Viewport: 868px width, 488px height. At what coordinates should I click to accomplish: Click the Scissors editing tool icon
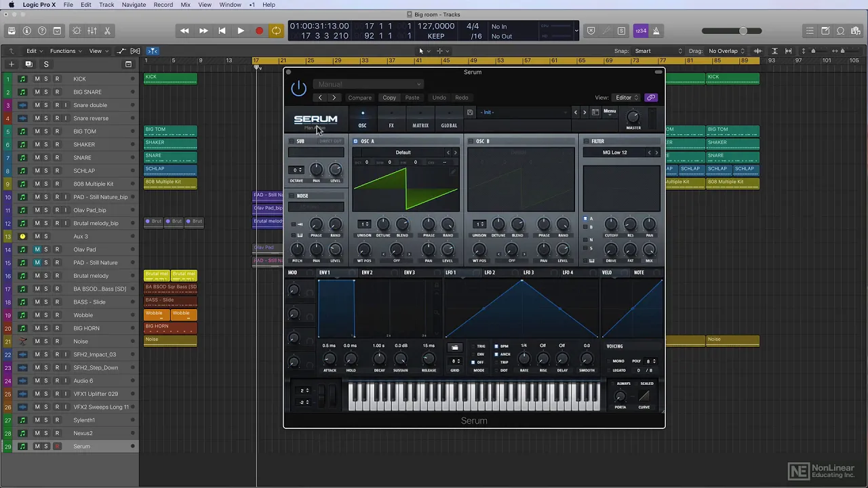(x=107, y=30)
